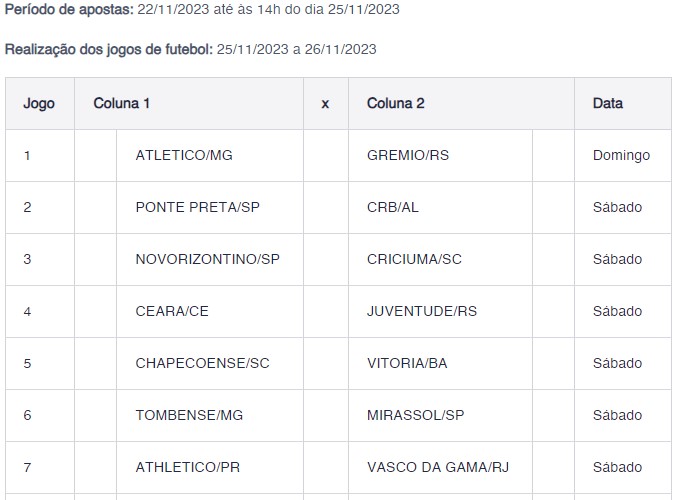Click the ATHLETICO/PR team name

[x=190, y=467]
